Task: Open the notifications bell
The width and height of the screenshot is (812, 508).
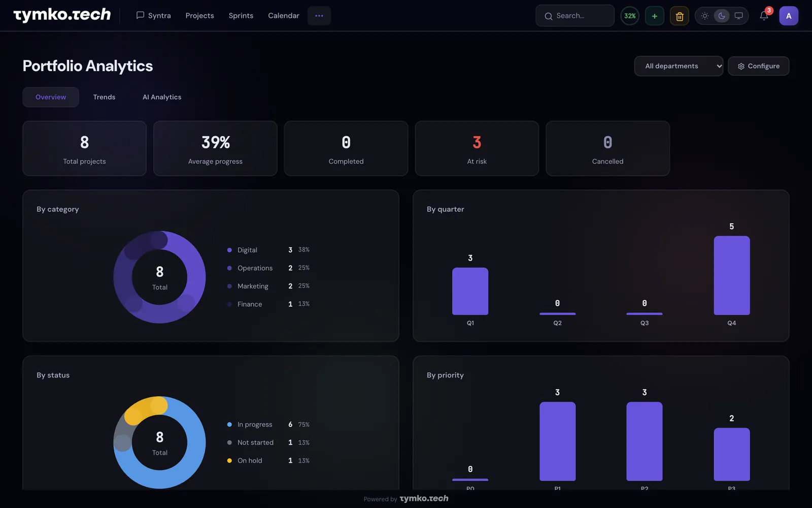Action: tap(764, 16)
